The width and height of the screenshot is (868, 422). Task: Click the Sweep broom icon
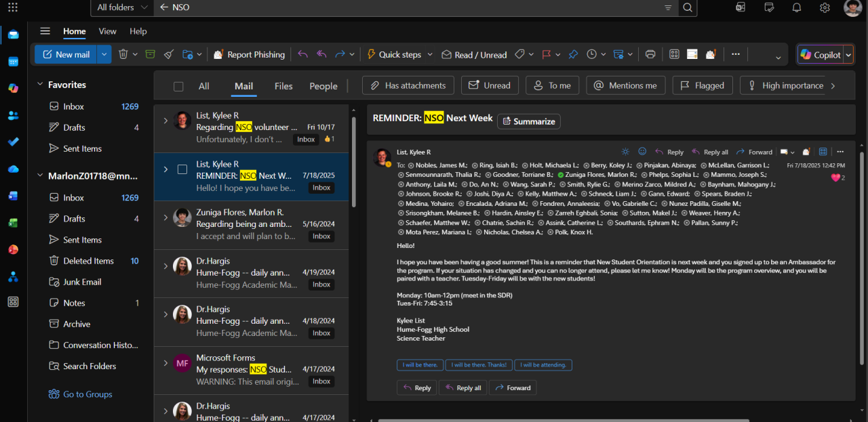[169, 54]
